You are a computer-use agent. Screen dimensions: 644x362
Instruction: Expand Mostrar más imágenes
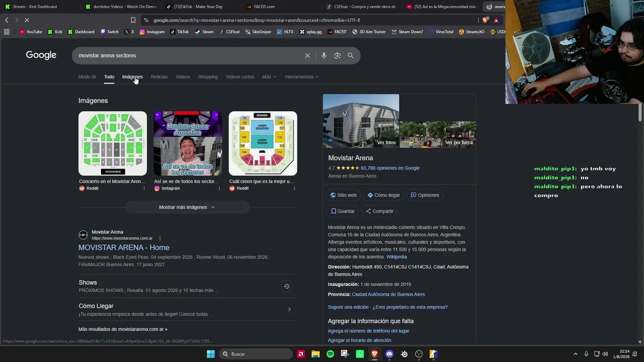pyautogui.click(x=187, y=207)
